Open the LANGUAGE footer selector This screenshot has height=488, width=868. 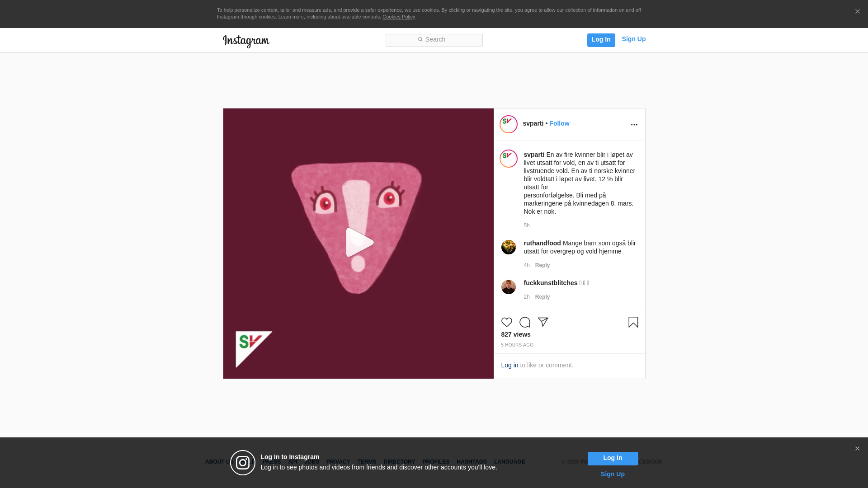click(509, 462)
